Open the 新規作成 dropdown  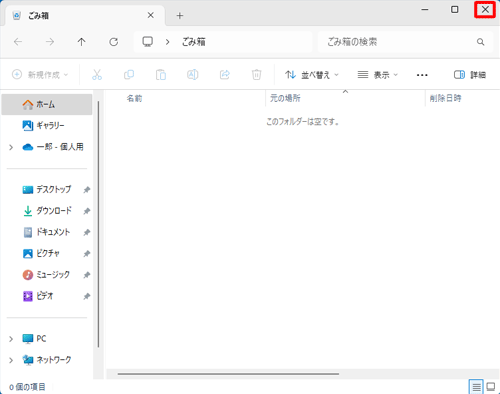tap(40, 75)
